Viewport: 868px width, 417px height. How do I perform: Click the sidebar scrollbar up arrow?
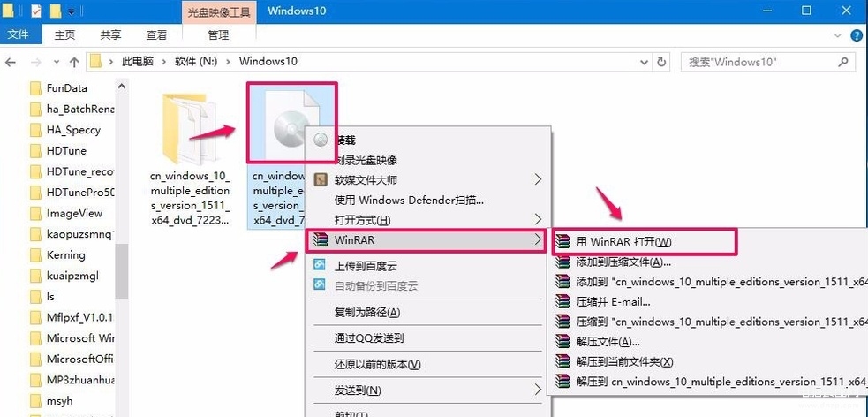click(x=122, y=87)
